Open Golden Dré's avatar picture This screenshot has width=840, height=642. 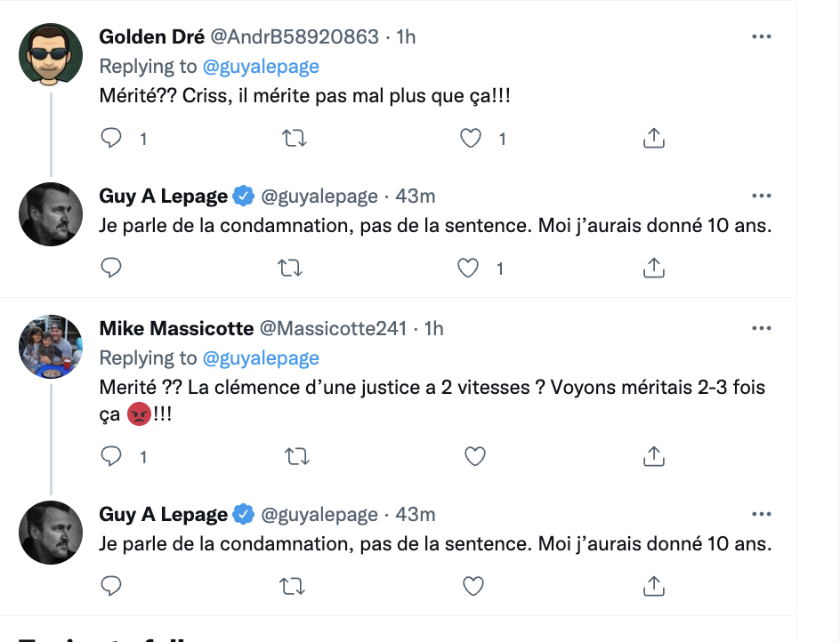click(x=51, y=54)
